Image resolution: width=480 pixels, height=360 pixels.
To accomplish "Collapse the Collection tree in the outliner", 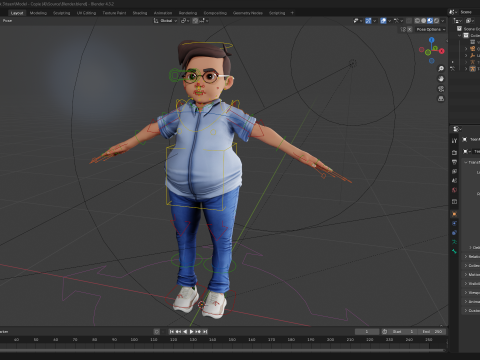I will (x=460, y=35).
